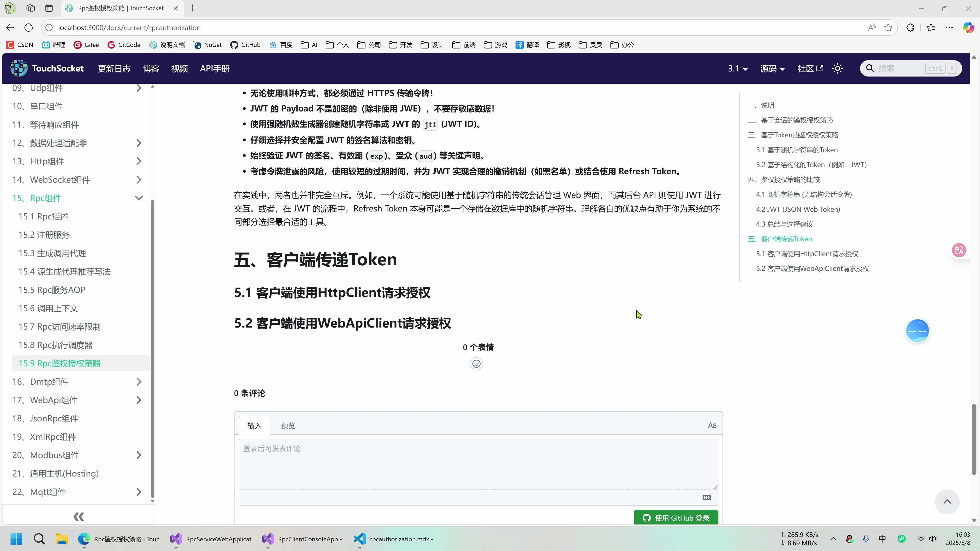Viewport: 980px width, 551px height.
Task: Open the 源码 dropdown menu
Action: click(772, 68)
